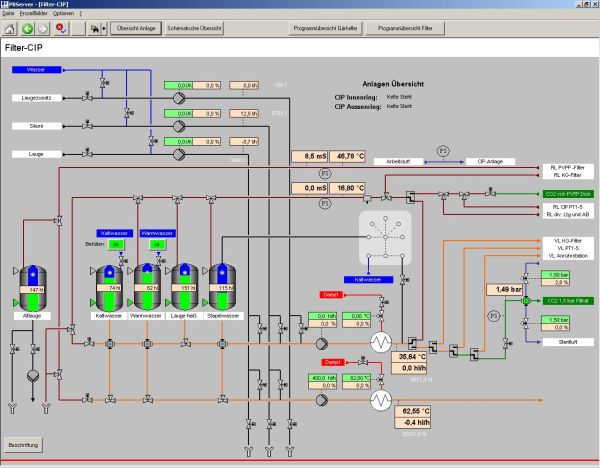Click the red acknowledge alarm icon
Viewport: 600px width, 468px height.
(60, 29)
